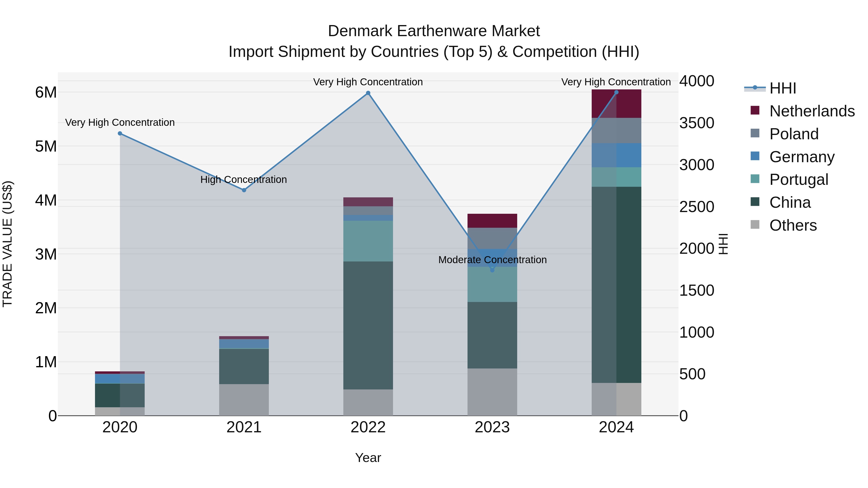Screen dimensions: 868x488
Task: Click the 6M tick on the left axis
Action: pyautogui.click(x=46, y=93)
